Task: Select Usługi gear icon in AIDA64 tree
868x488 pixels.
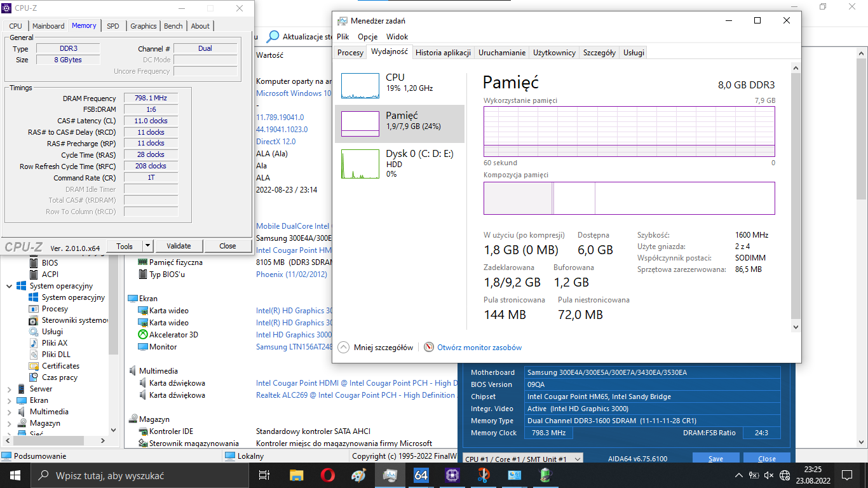Action: [x=33, y=332]
